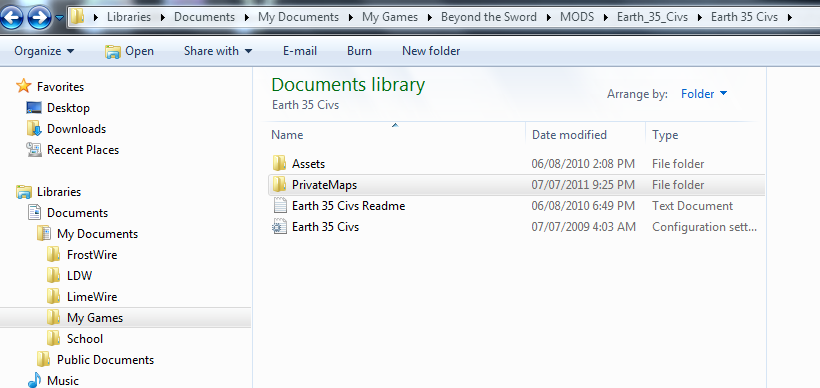
Task: Click the Documents library icon in tree
Action: click(35, 212)
